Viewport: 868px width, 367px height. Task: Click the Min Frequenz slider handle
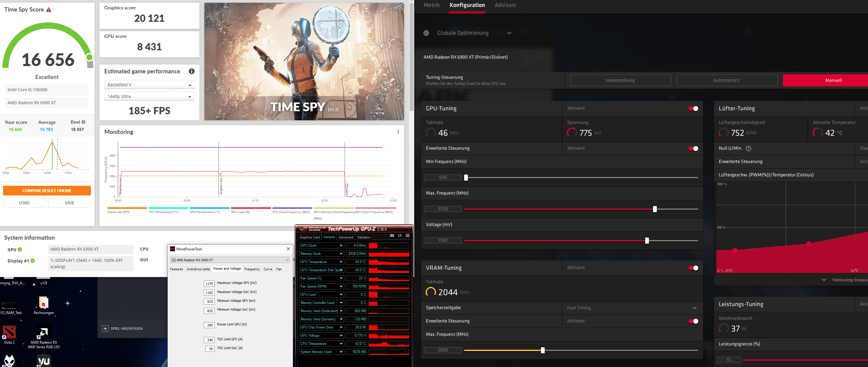[x=466, y=178]
